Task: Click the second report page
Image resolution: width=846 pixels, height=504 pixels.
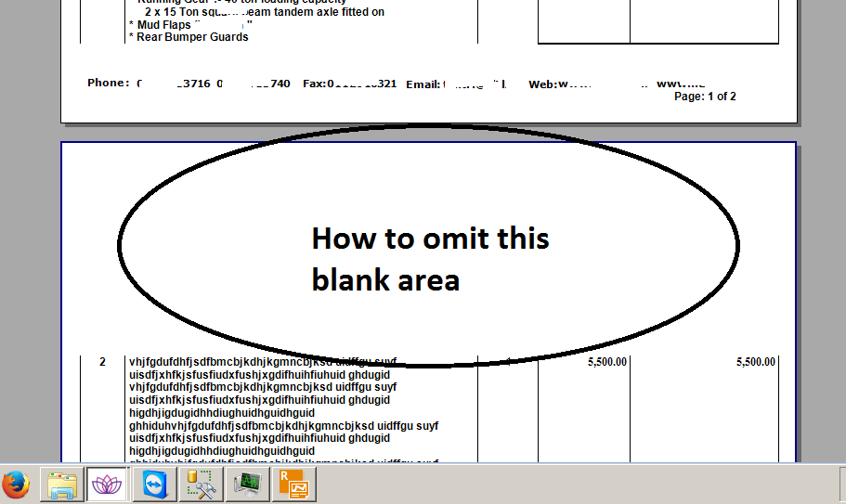Action: coord(428,302)
